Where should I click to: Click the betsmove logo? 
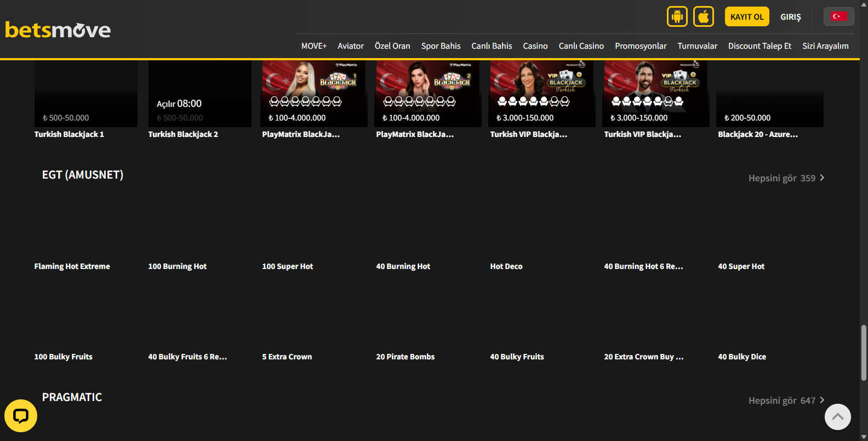pyautogui.click(x=58, y=30)
